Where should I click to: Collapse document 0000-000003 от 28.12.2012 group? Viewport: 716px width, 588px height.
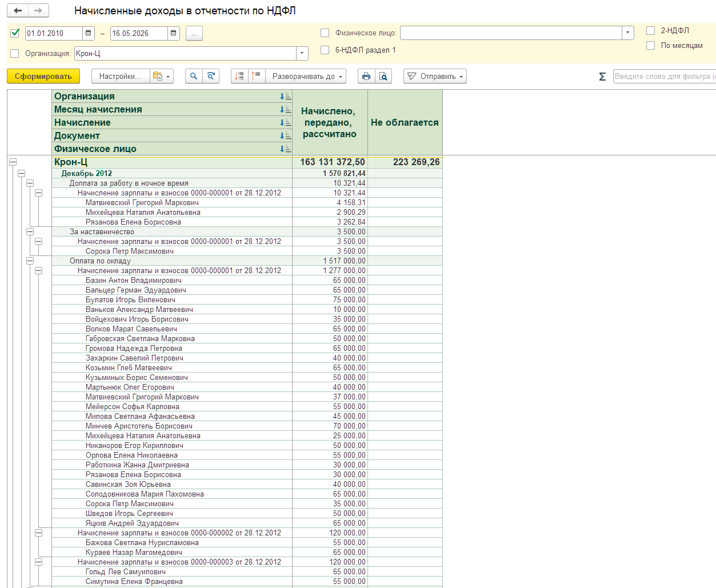(x=38, y=562)
